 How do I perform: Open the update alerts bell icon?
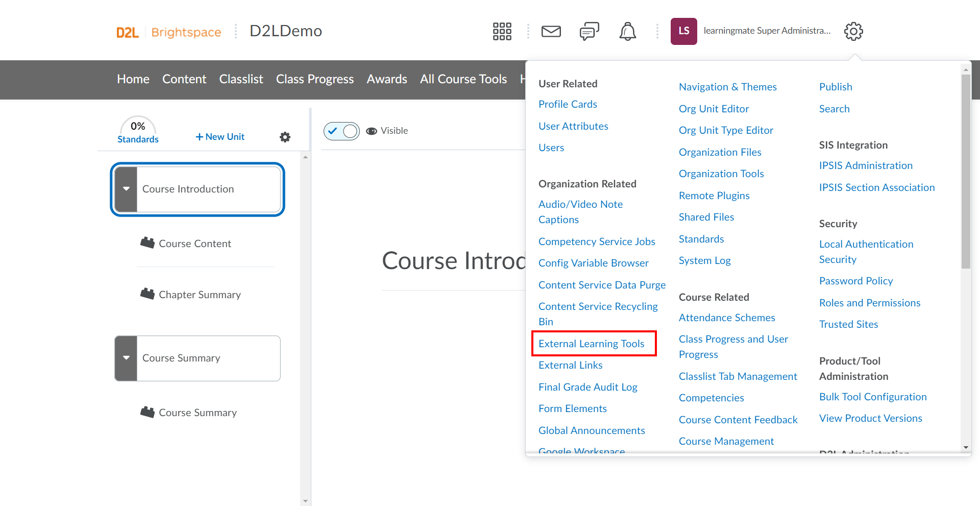point(628,31)
